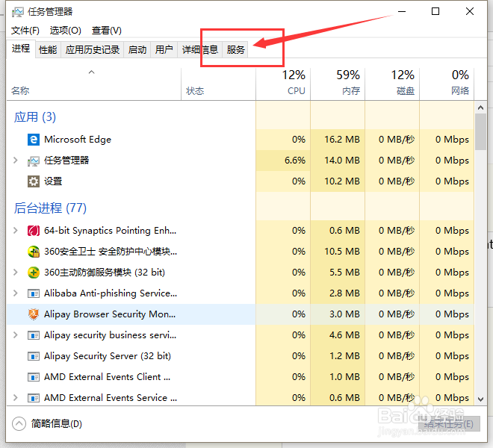Screen dimensions: 493x448
Task: Open the 查看(V) menu
Action: point(106,31)
